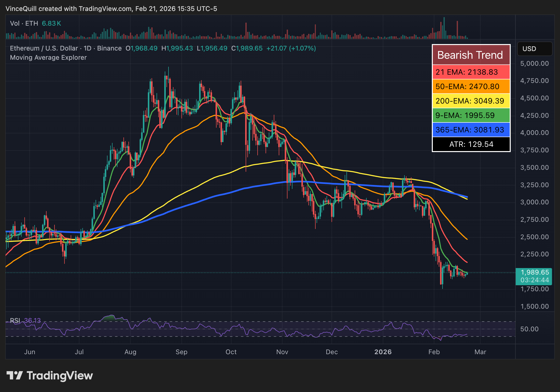Switch to the USD price scale tab
The width and height of the screenshot is (560, 392).
(x=535, y=49)
